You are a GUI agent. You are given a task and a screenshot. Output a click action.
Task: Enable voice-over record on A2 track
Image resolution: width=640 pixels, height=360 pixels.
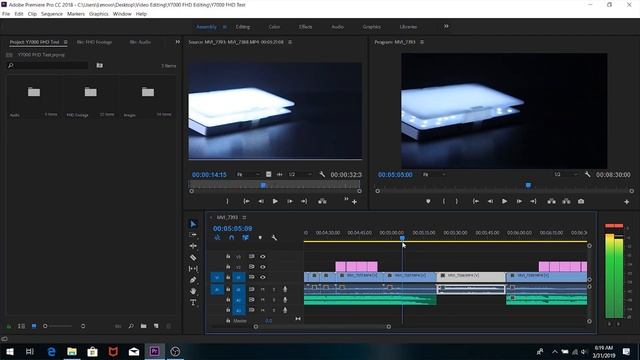(x=285, y=300)
